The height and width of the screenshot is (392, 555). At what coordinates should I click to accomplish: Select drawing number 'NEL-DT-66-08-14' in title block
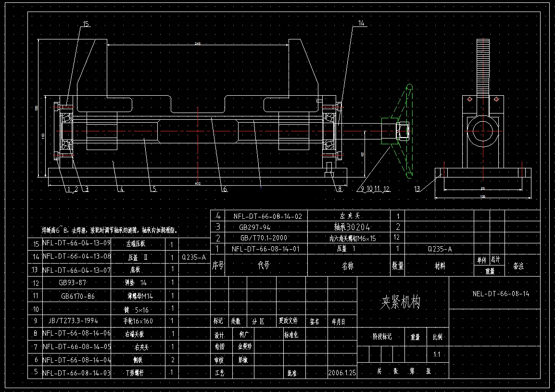(x=501, y=293)
